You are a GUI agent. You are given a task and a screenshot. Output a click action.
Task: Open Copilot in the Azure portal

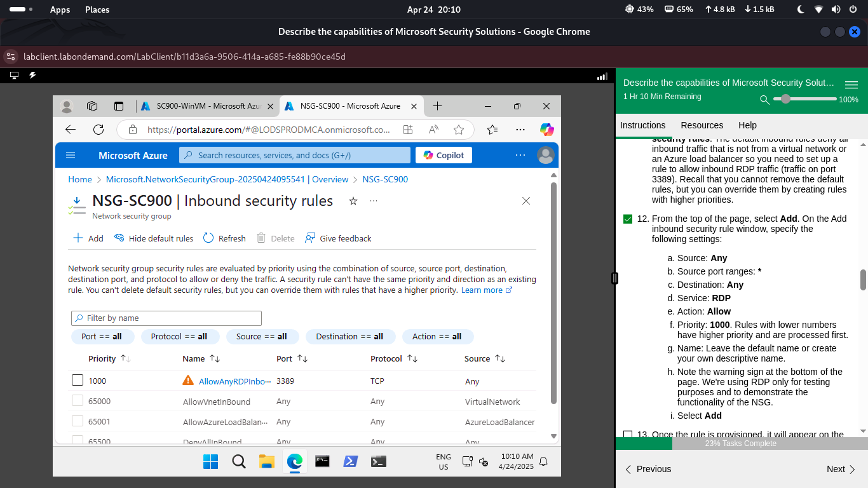point(444,155)
